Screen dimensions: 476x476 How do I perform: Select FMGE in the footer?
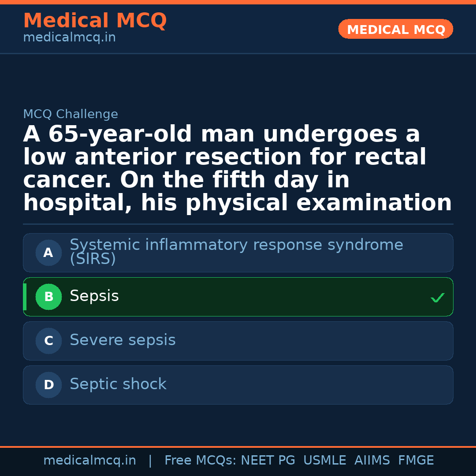(x=416, y=461)
